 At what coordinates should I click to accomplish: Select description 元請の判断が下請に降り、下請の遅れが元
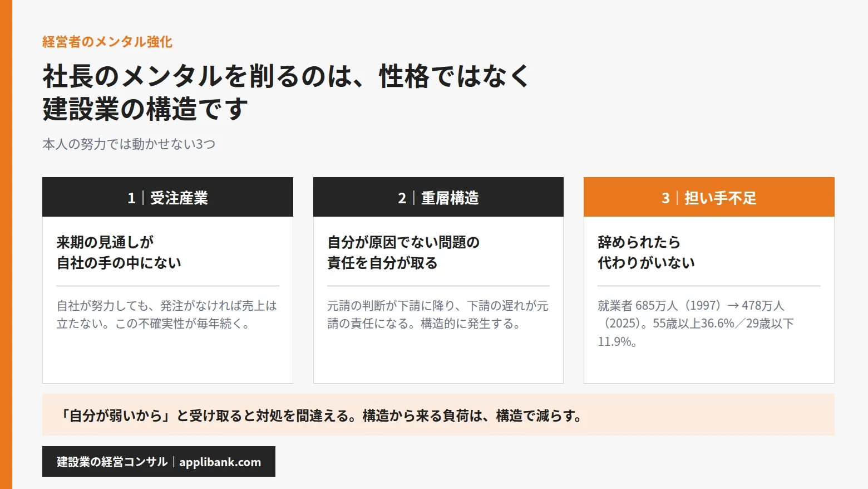click(438, 306)
